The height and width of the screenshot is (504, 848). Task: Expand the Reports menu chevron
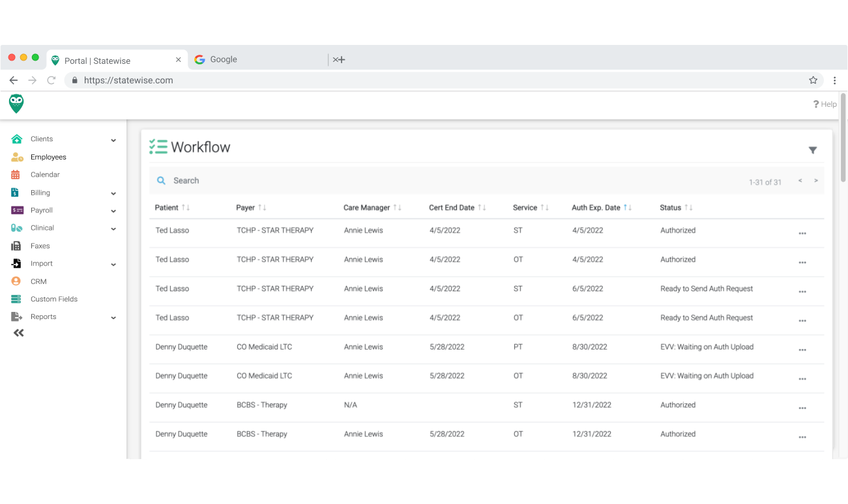pos(113,318)
